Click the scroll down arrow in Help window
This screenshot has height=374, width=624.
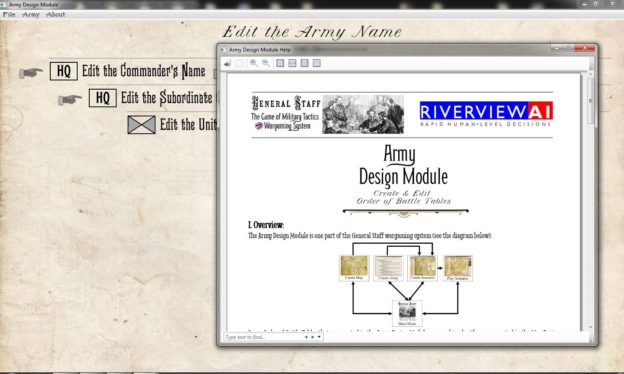[590, 327]
